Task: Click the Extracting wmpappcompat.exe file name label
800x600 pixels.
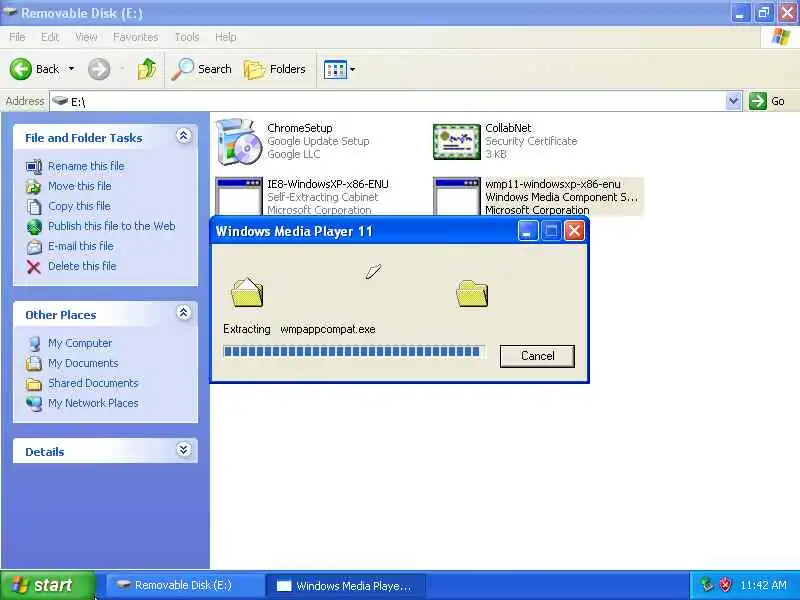Action: (x=328, y=329)
